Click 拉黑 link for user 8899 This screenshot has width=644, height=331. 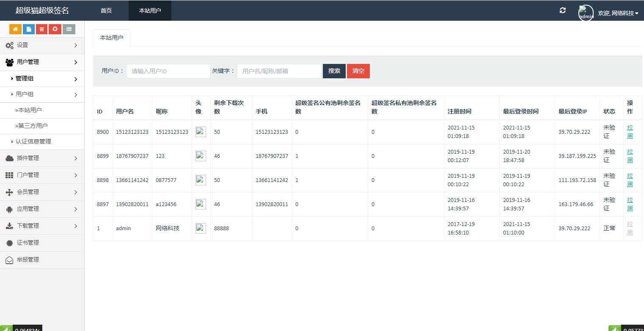(x=630, y=156)
